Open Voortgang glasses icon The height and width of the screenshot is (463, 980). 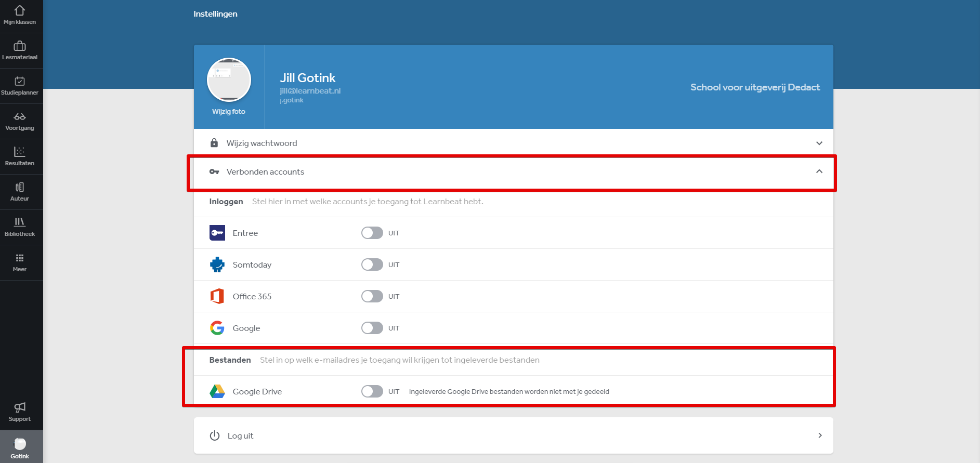coord(20,116)
